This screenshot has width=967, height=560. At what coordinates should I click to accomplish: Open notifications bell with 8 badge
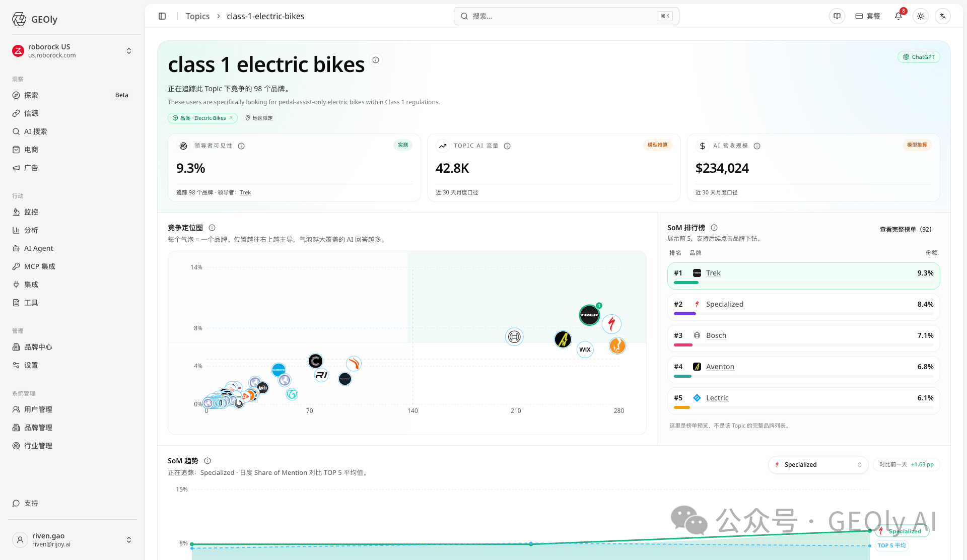point(899,16)
